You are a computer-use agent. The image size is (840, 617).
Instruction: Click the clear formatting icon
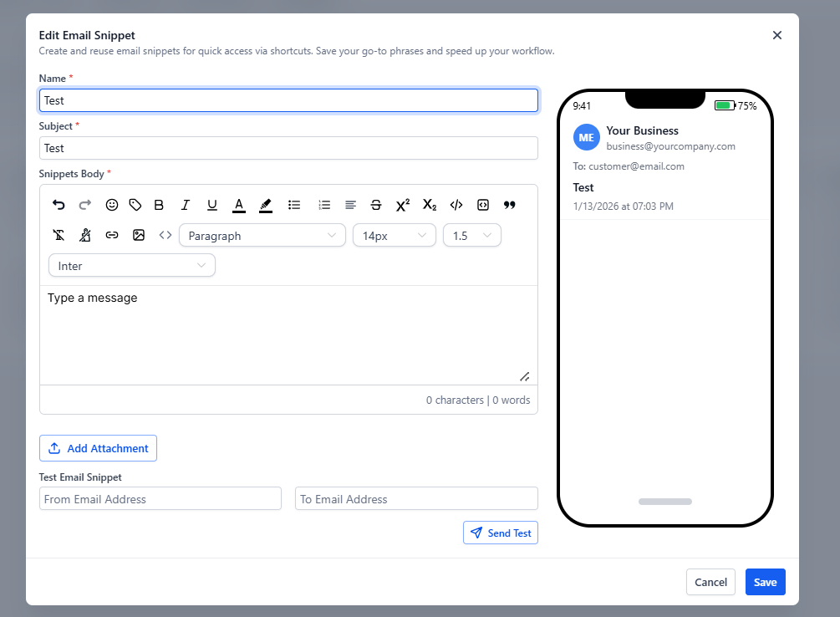tap(59, 236)
